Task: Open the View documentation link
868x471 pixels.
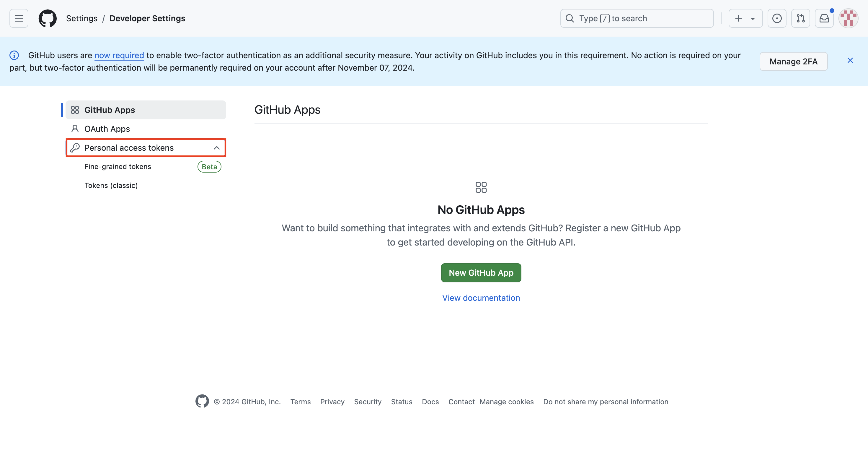Action: coord(481,298)
